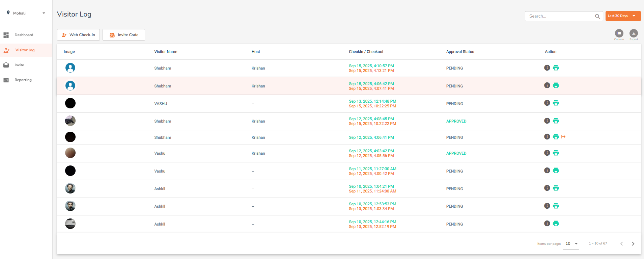The image size is (644, 259).
Task: Check out Shubham 4:06:41 PM visitor
Action: click(x=563, y=137)
